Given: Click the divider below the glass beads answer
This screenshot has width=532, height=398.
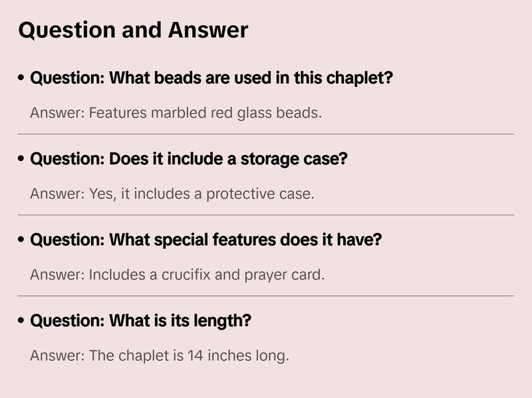Looking at the screenshot, I should [266, 134].
